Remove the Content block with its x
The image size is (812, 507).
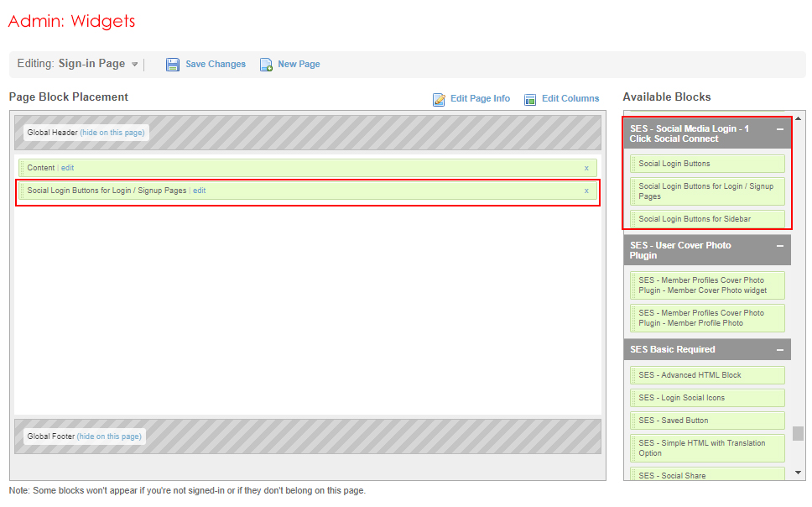tap(586, 168)
